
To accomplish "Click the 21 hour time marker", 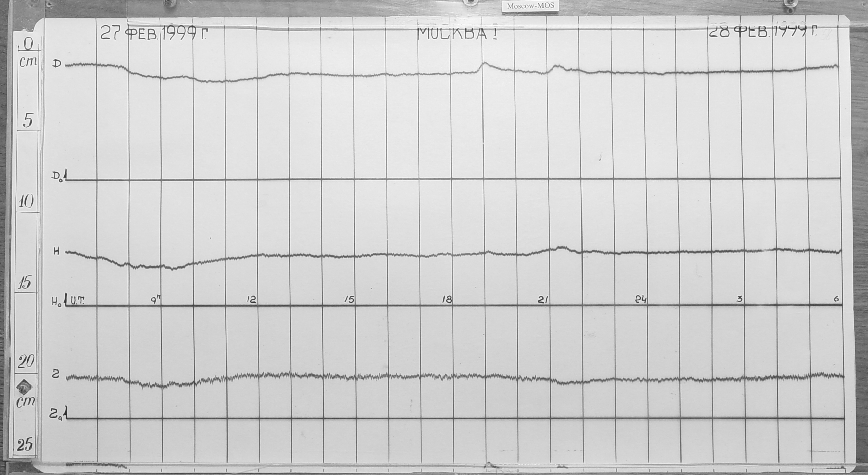I will tap(543, 300).
